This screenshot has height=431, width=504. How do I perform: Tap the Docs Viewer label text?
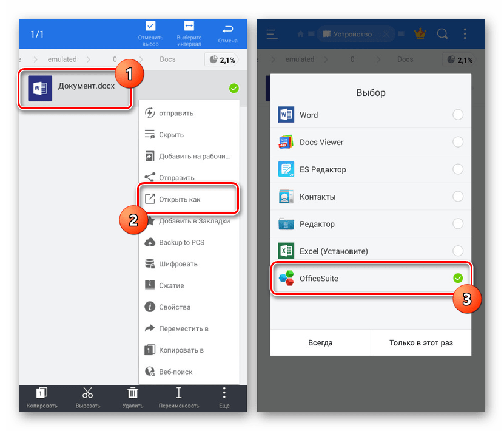pyautogui.click(x=321, y=142)
